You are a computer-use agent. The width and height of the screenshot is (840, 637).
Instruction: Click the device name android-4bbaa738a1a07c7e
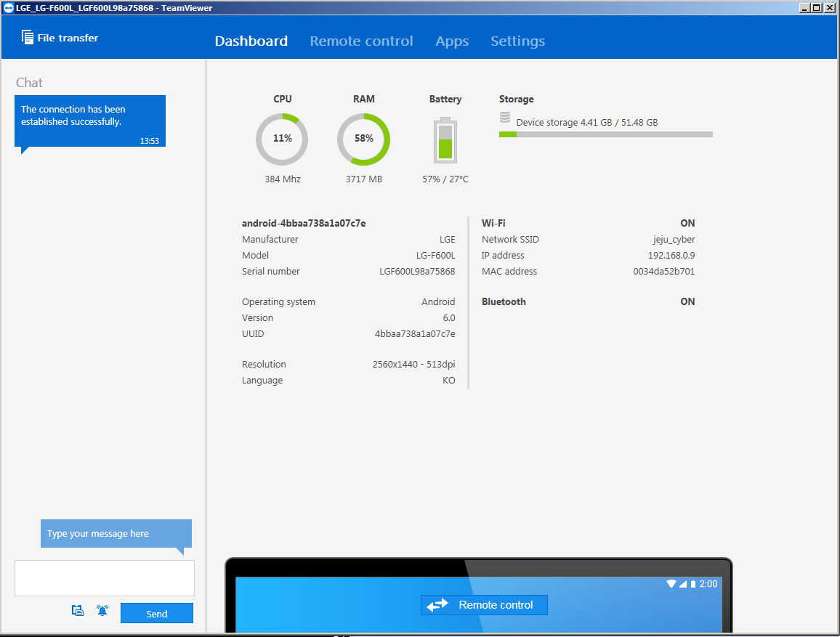(304, 223)
